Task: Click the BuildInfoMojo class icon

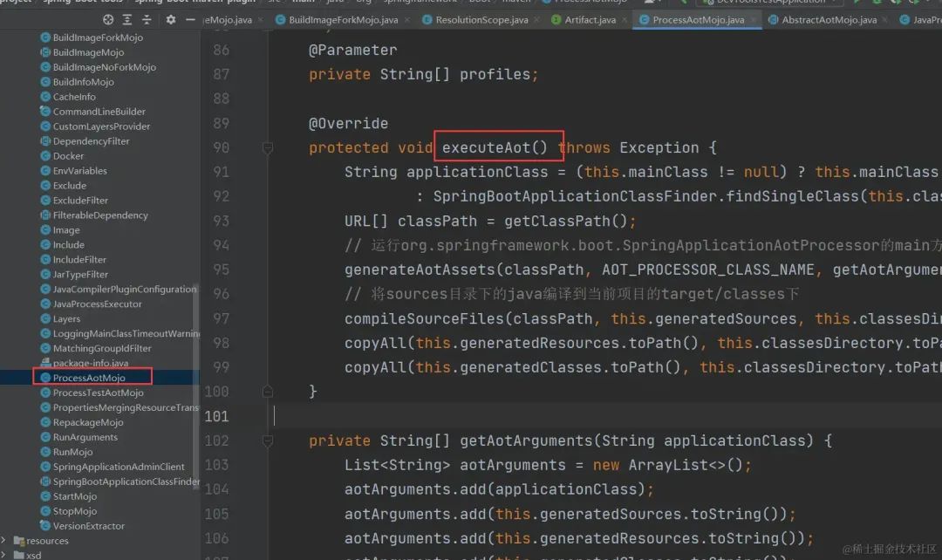Action: 44,81
